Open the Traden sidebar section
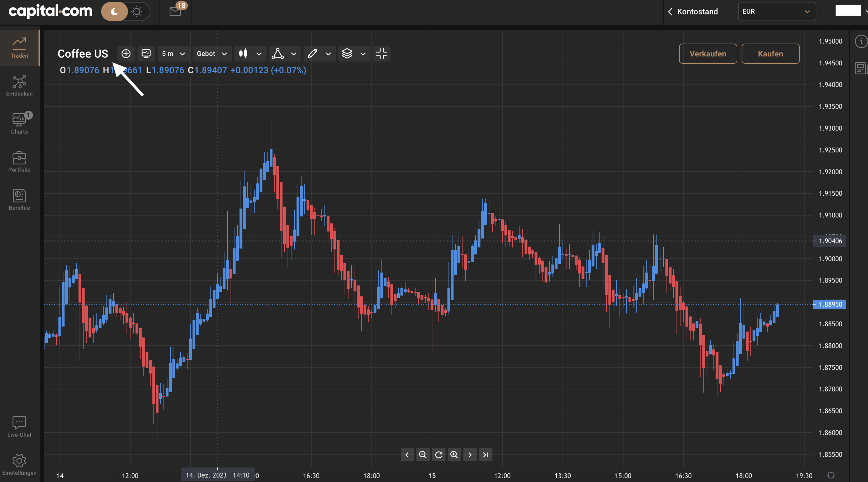This screenshot has height=482, width=868. click(x=19, y=48)
